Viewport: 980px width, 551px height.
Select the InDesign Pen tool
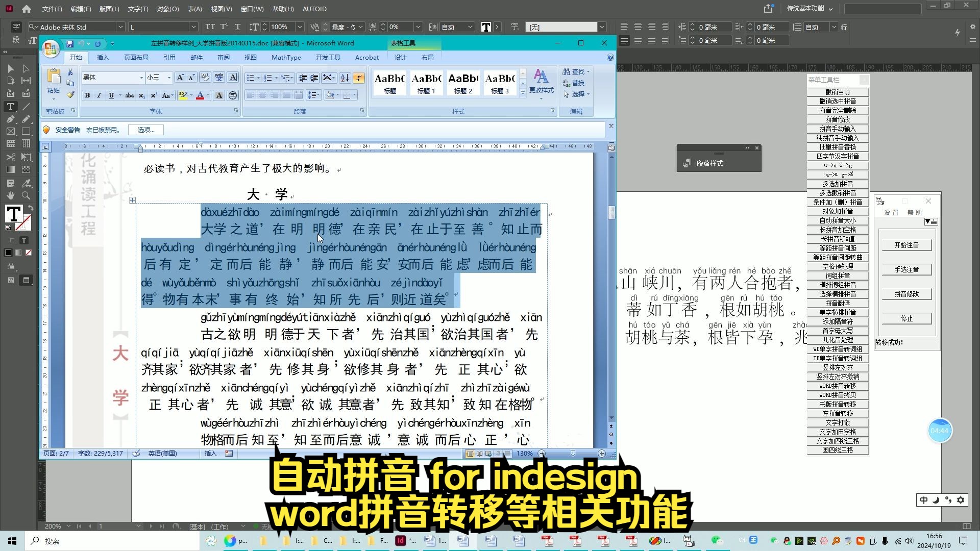pos(10,119)
